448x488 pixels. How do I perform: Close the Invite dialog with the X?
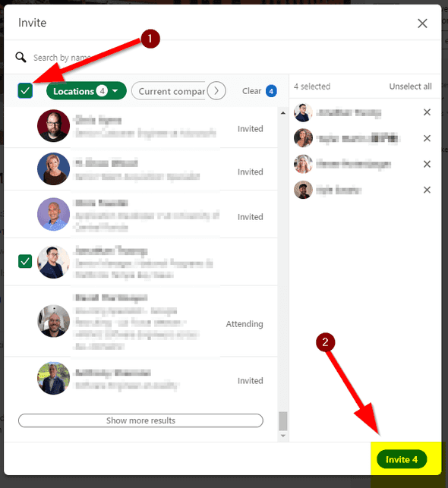pyautogui.click(x=422, y=24)
